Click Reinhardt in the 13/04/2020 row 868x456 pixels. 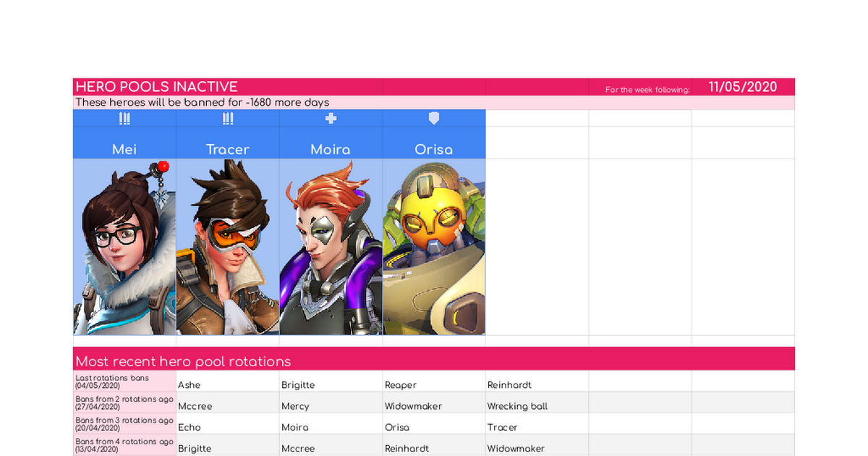(434, 444)
